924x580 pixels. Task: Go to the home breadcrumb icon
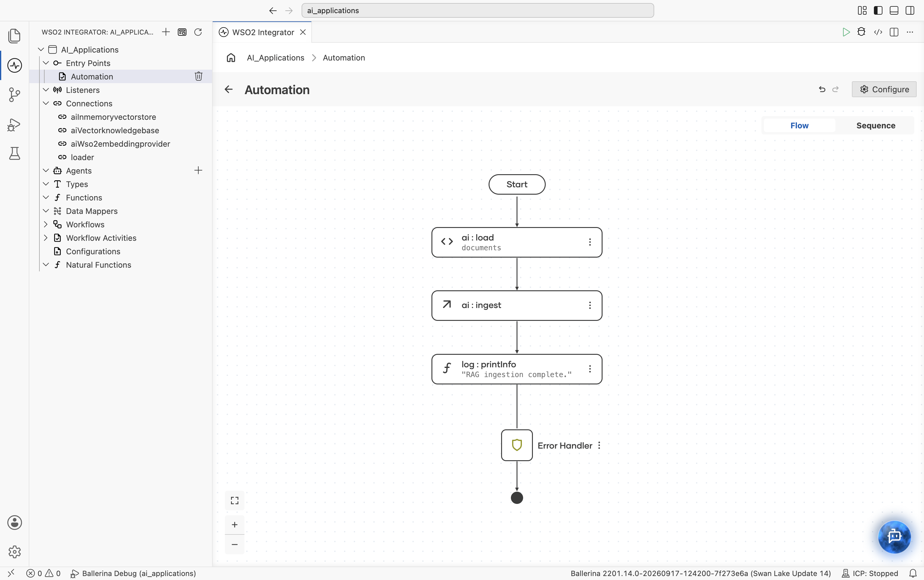(231, 57)
